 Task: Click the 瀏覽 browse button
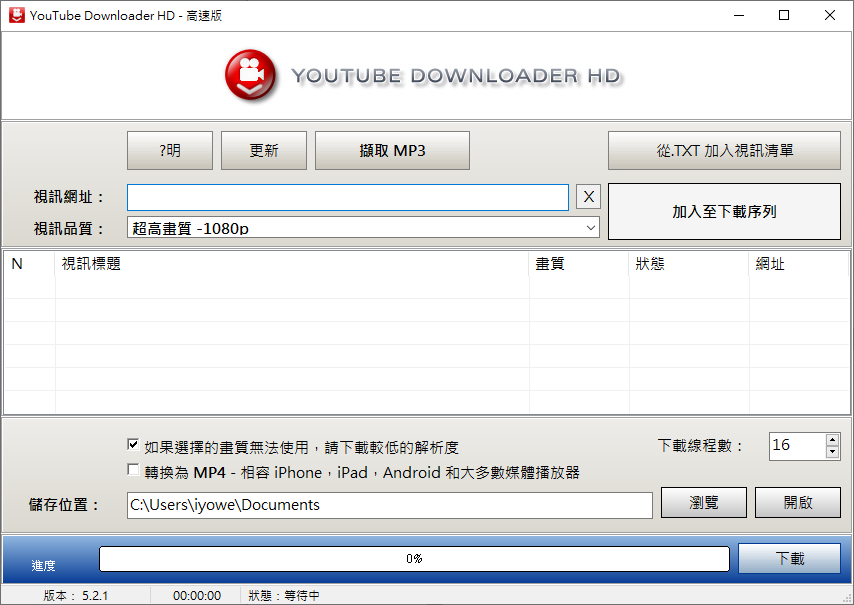point(704,502)
